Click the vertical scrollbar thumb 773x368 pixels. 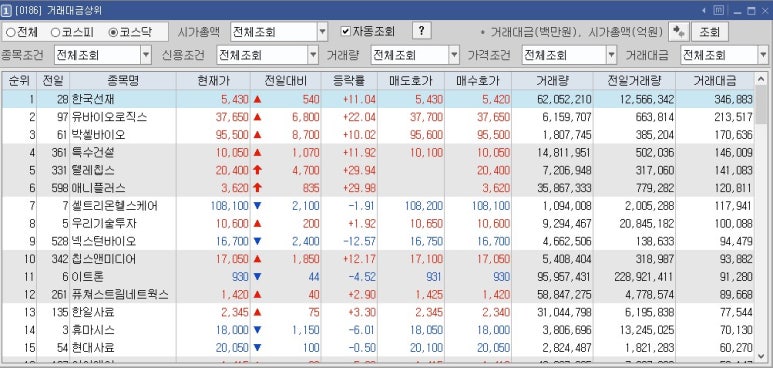tap(761, 106)
